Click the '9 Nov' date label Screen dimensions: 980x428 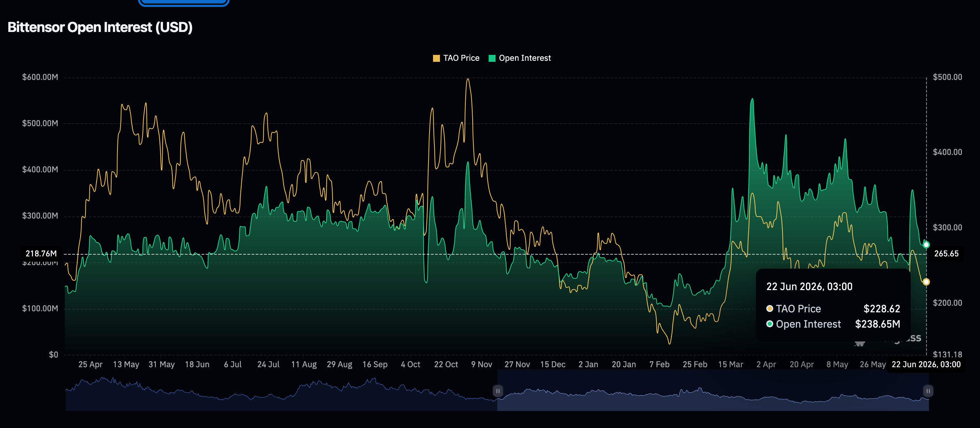tap(482, 364)
